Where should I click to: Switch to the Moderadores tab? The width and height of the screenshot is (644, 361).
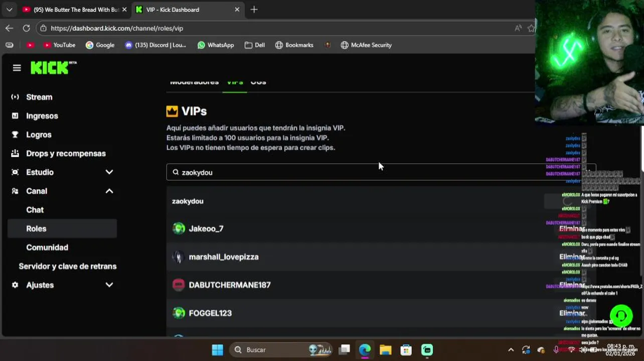pos(194,82)
